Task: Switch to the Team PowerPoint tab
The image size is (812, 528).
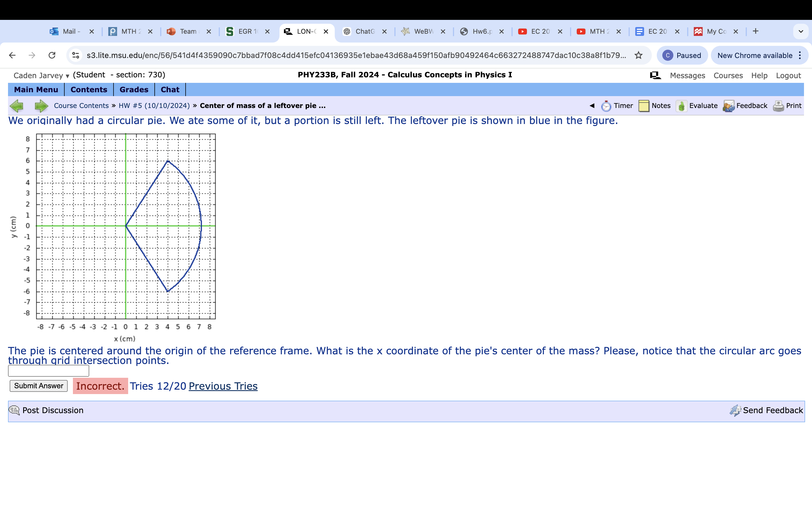Action: click(x=183, y=31)
